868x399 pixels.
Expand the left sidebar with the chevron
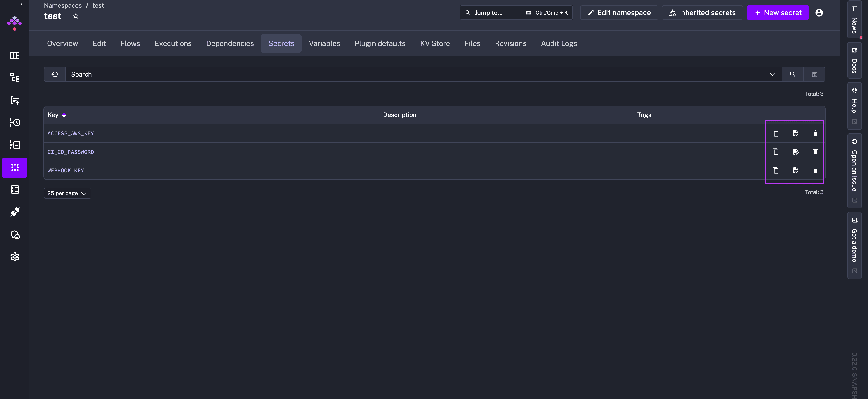coord(21,4)
